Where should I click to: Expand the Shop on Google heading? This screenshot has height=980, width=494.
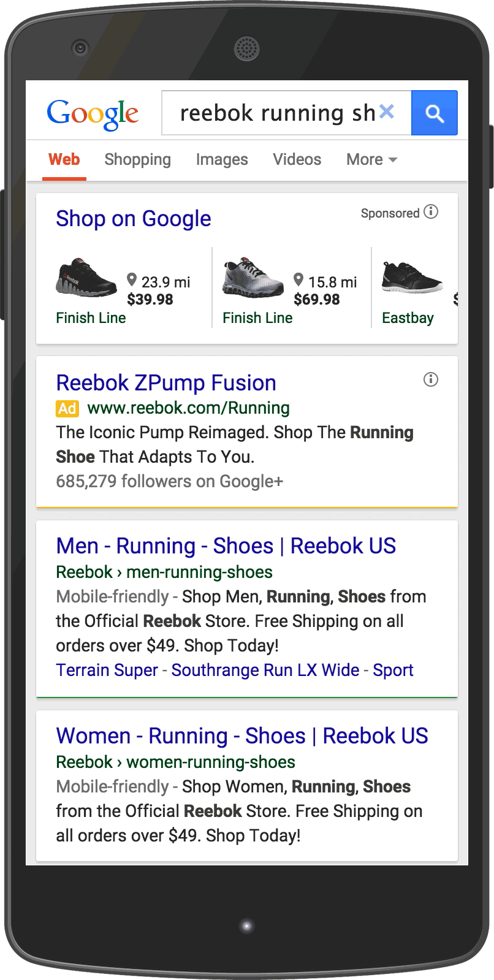(133, 219)
